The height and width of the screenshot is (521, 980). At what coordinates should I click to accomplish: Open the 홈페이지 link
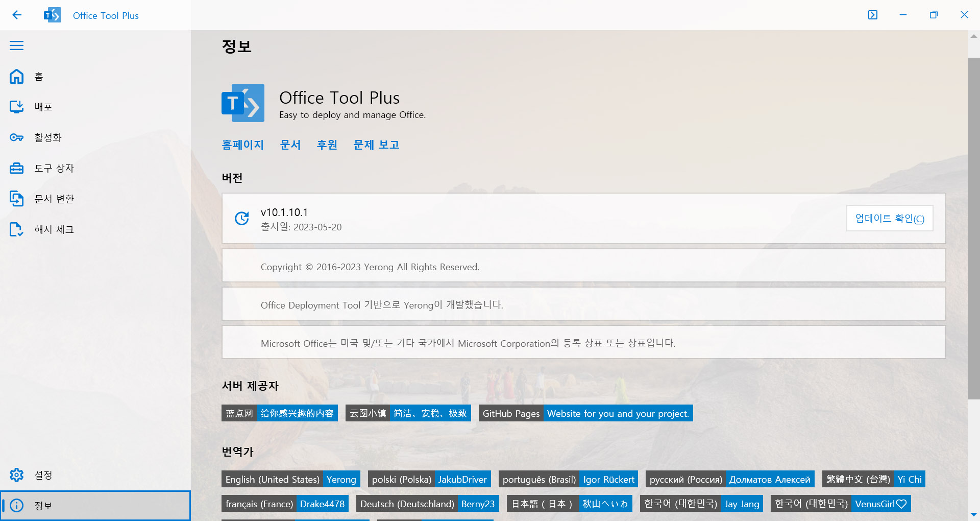pyautogui.click(x=243, y=145)
